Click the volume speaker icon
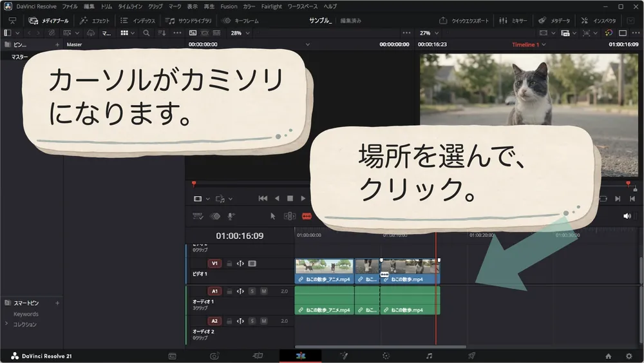Image resolution: width=644 pixels, height=363 pixels. click(x=627, y=216)
